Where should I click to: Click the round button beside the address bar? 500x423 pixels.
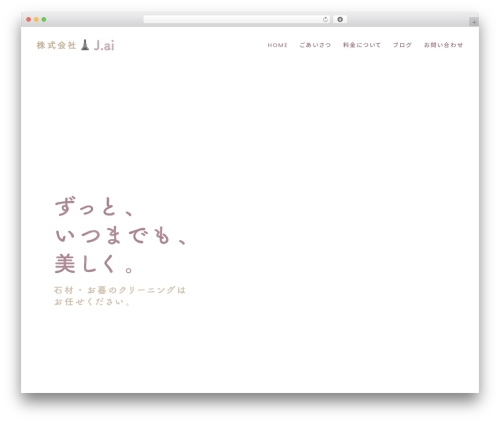point(340,20)
